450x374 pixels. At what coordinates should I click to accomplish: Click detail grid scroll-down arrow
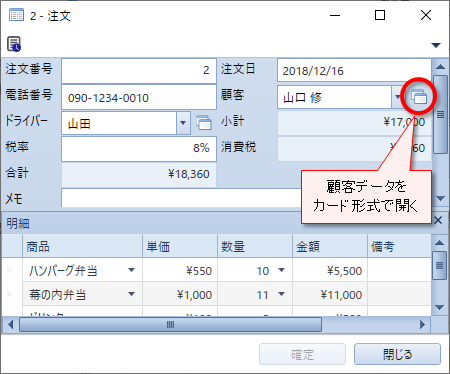click(439, 307)
